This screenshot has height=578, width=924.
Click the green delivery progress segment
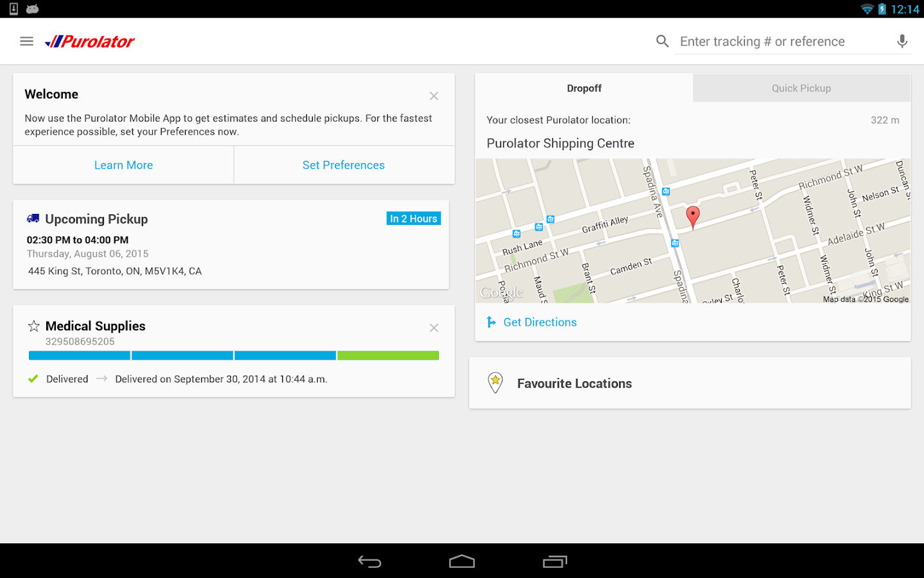pos(388,356)
